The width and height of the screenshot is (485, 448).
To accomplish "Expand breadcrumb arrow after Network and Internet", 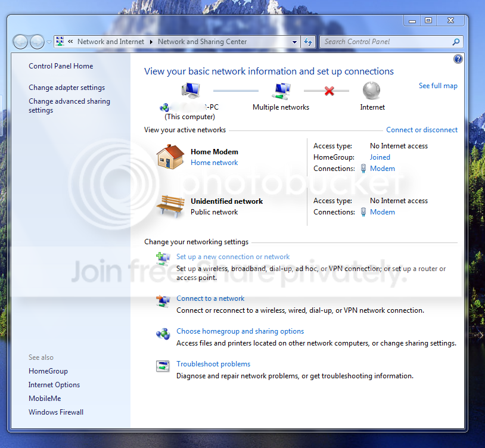I will point(151,42).
